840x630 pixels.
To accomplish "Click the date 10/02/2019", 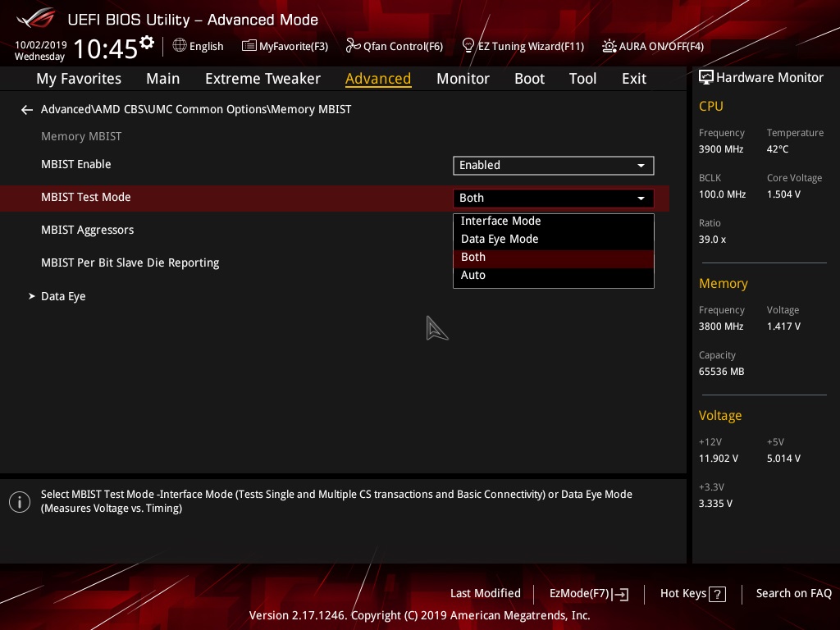I will click(x=41, y=45).
